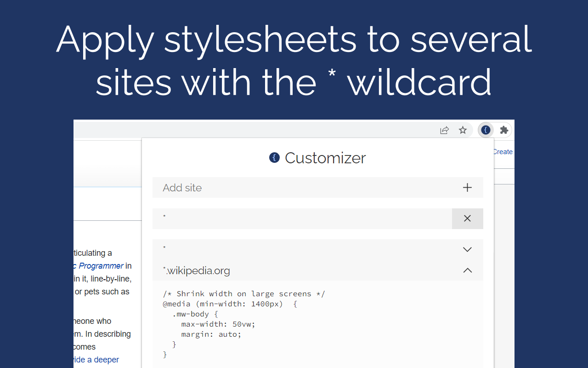Click the CSS code editor area
The height and width of the screenshot is (368, 588).
point(318,324)
